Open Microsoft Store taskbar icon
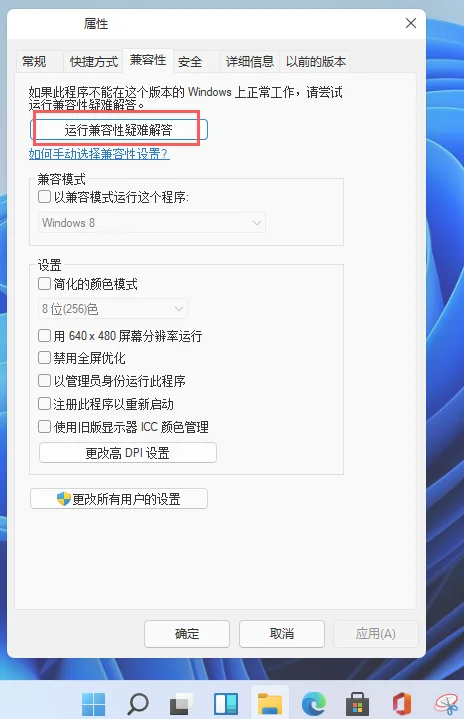 (x=357, y=703)
